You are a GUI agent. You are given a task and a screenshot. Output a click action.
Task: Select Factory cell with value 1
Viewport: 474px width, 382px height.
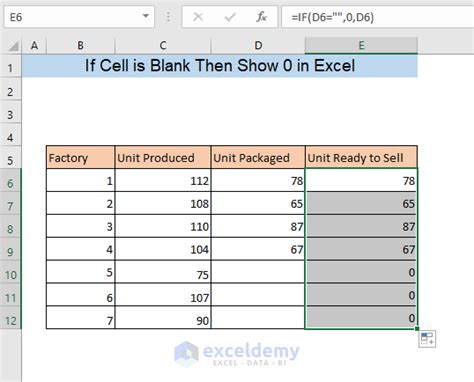tap(80, 180)
